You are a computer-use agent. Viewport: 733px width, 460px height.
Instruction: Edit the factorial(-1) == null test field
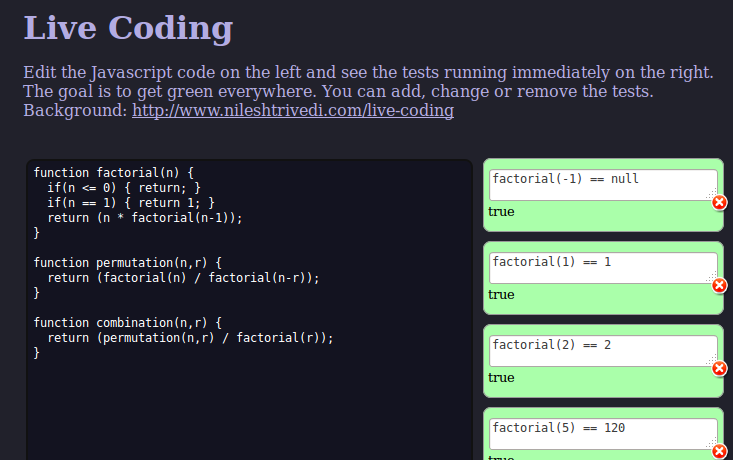point(603,185)
